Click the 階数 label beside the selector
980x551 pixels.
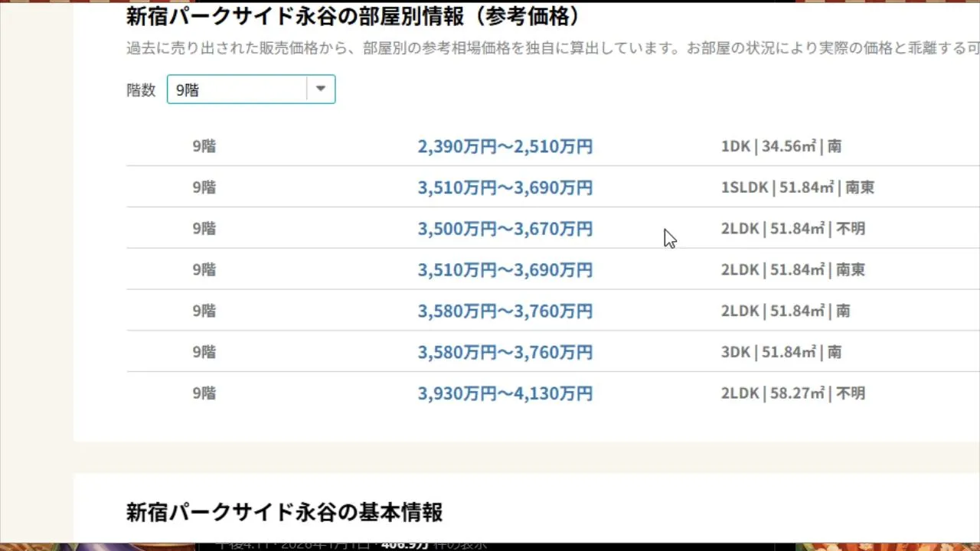click(141, 90)
